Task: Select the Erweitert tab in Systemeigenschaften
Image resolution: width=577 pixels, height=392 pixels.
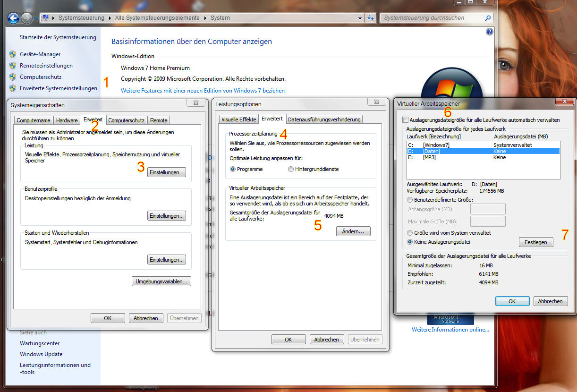Action: 93,119
